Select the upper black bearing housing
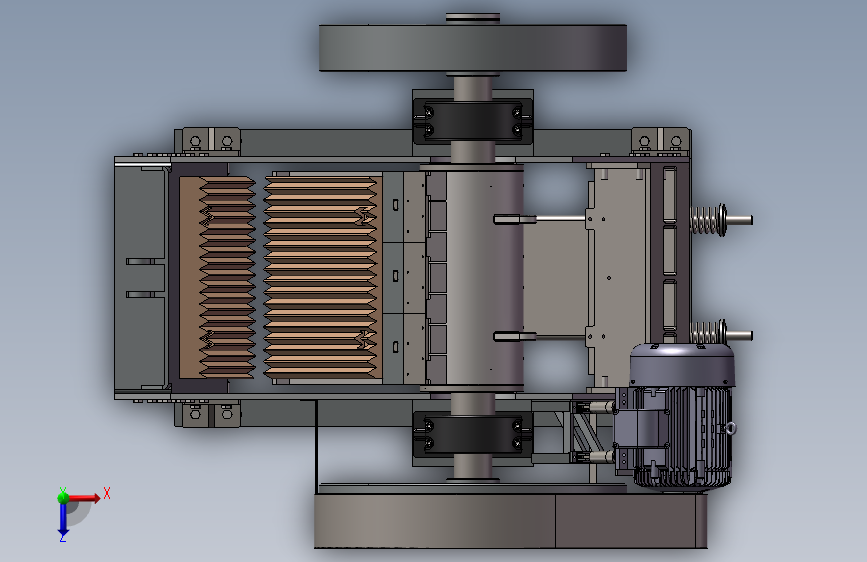The width and height of the screenshot is (867, 562). point(472,122)
